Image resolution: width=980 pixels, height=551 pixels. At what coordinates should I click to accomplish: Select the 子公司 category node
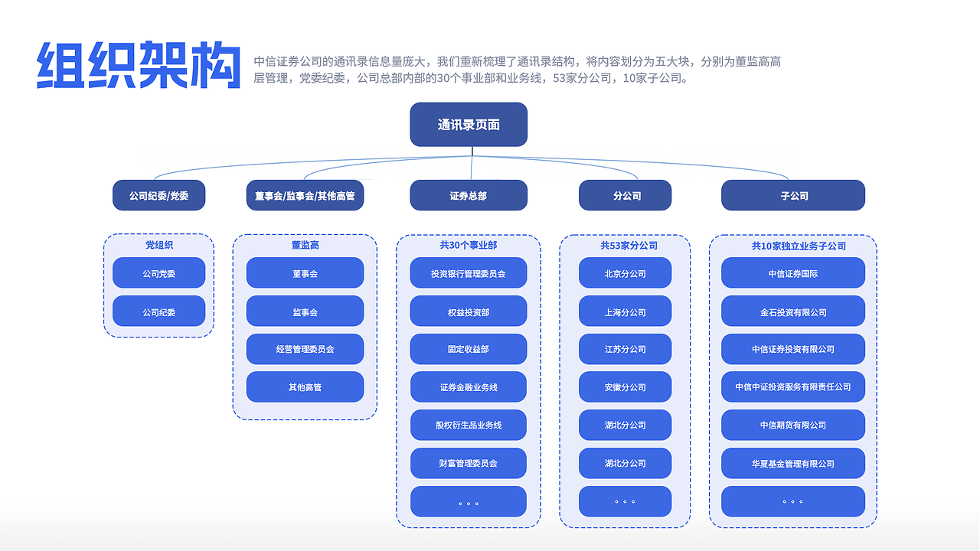[x=793, y=195]
